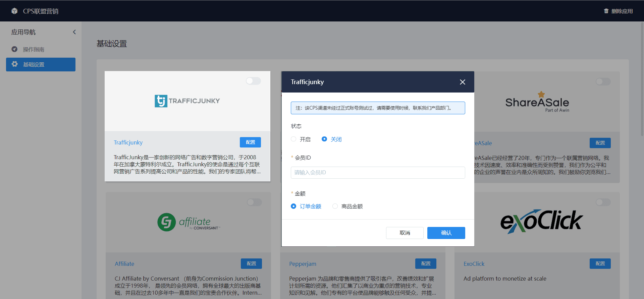This screenshot has height=299, width=644.
Task: Toggle the ShareASale card switch
Action: [x=603, y=81]
